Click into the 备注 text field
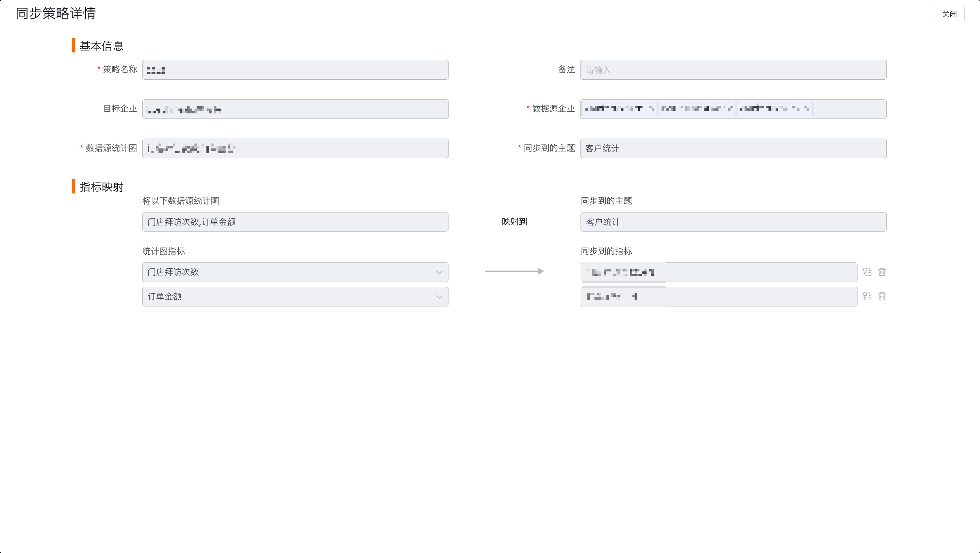The image size is (980, 553). coord(733,70)
